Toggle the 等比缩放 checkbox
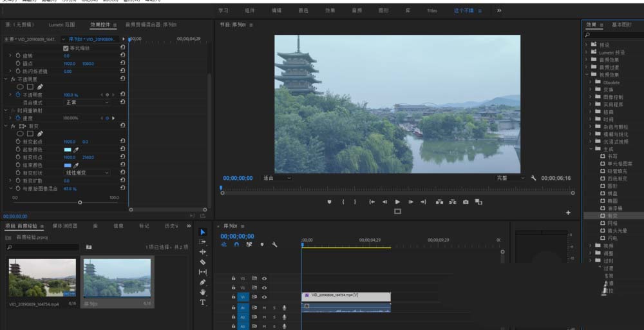The height and width of the screenshot is (330, 644). point(66,48)
